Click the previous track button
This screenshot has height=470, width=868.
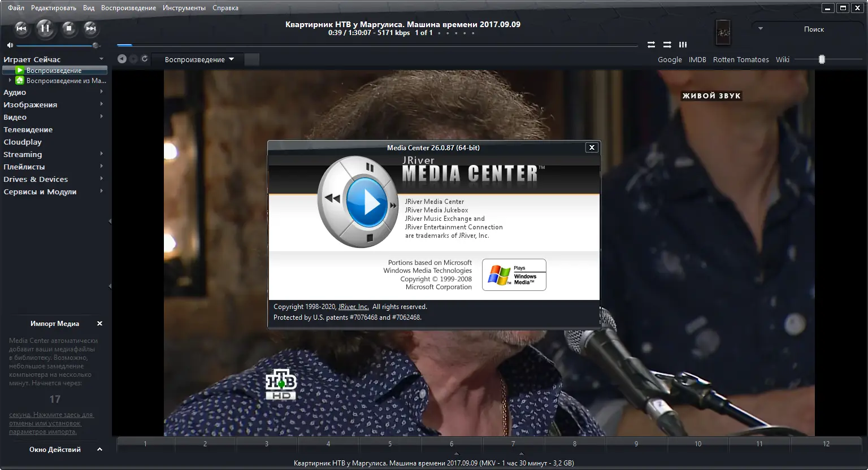tap(21, 28)
